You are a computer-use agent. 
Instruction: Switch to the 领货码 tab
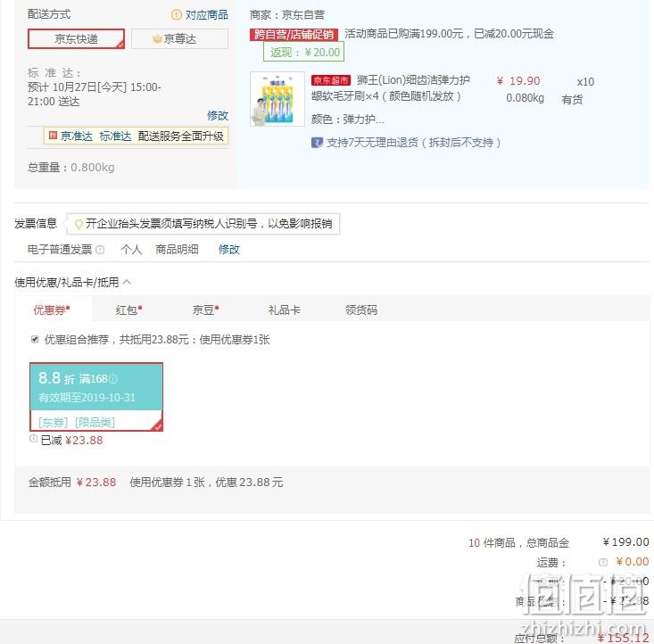361,310
